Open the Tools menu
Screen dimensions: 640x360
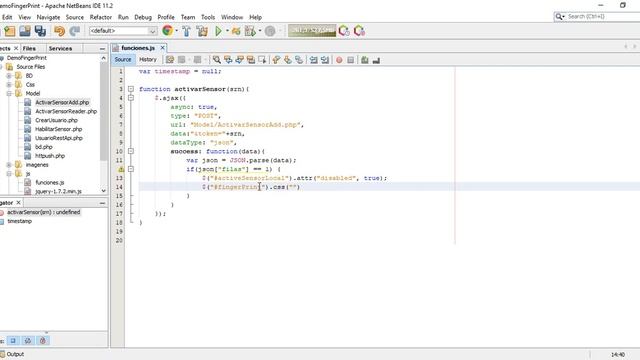[x=208, y=17]
